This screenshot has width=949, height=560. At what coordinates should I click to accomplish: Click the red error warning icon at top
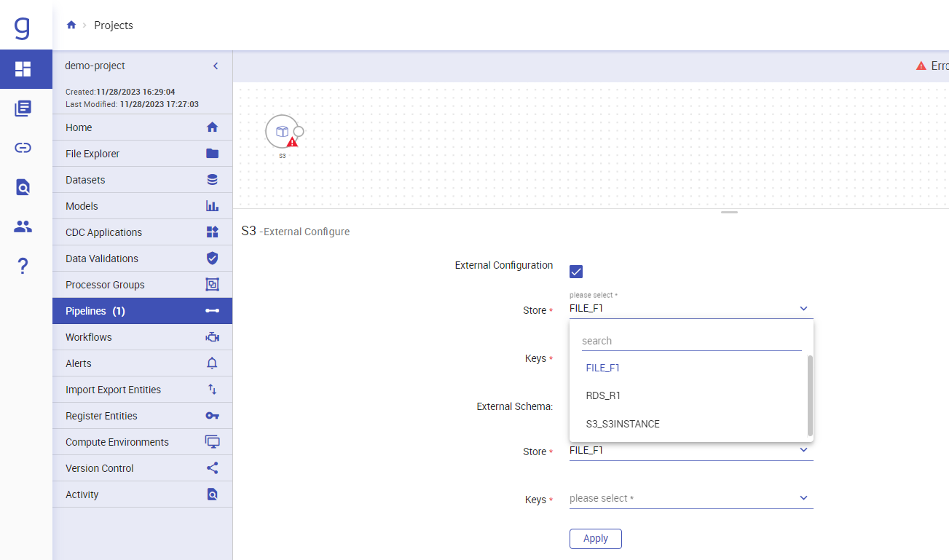click(x=921, y=66)
